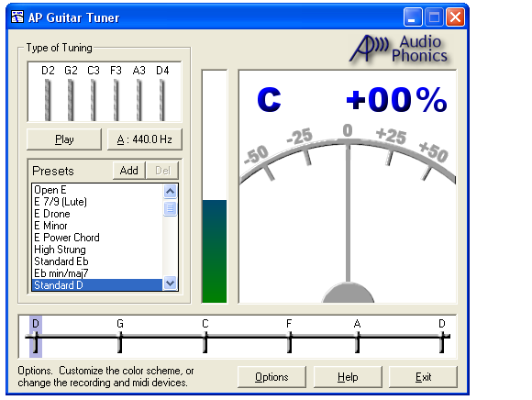Click the F3 string in tuning display
The image size is (532, 400).
[x=116, y=100]
